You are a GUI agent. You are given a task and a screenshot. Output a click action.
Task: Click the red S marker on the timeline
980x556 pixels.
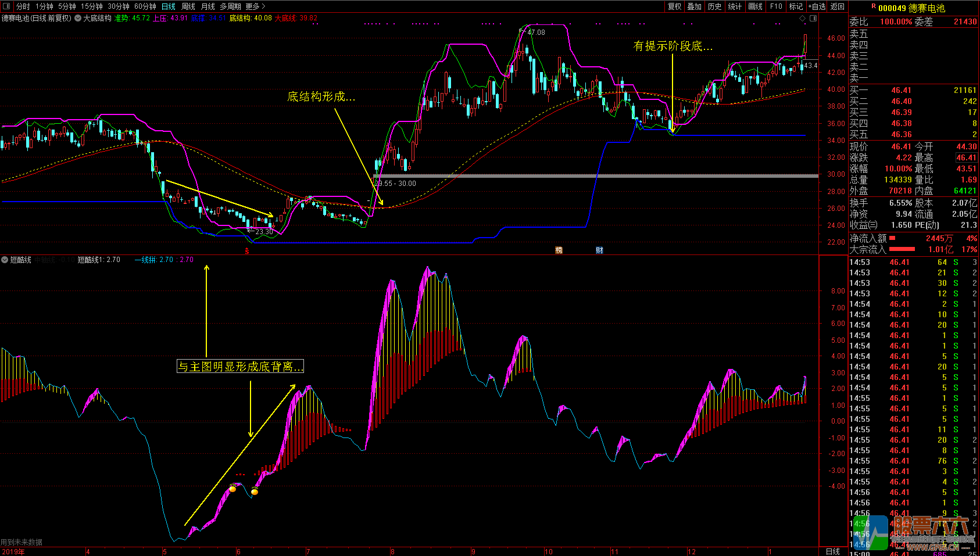[x=247, y=251]
